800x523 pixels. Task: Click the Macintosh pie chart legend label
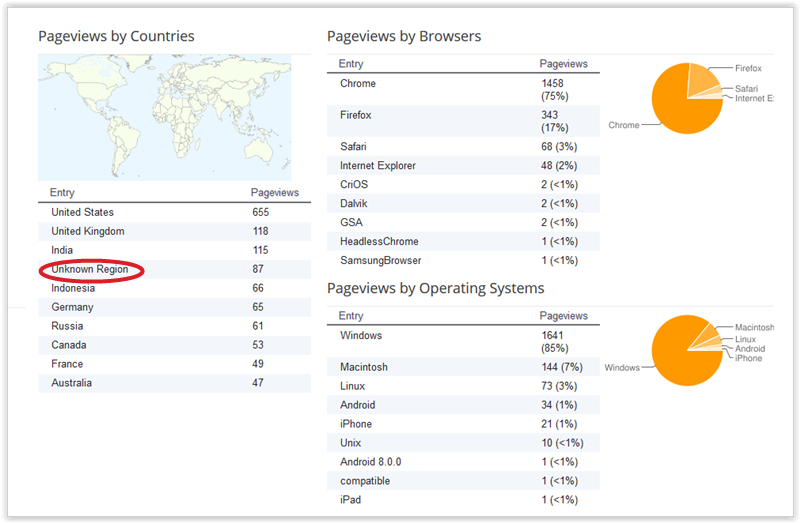click(754, 327)
